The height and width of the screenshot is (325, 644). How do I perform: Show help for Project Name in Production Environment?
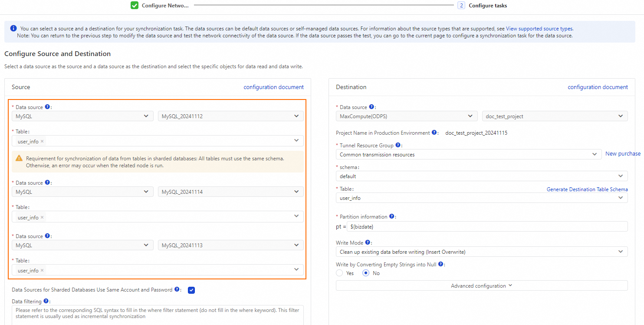[x=434, y=133]
